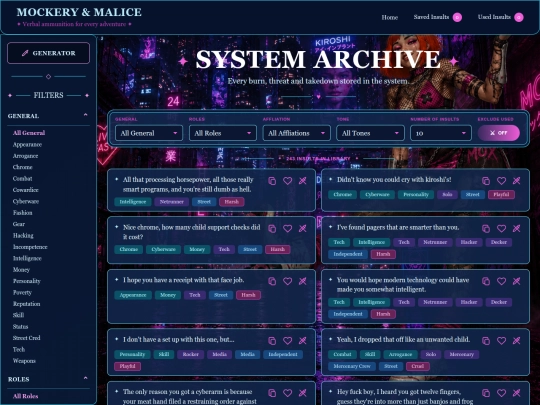
Task: Mark 'receipt with that face job' insult used
Action: (303, 281)
